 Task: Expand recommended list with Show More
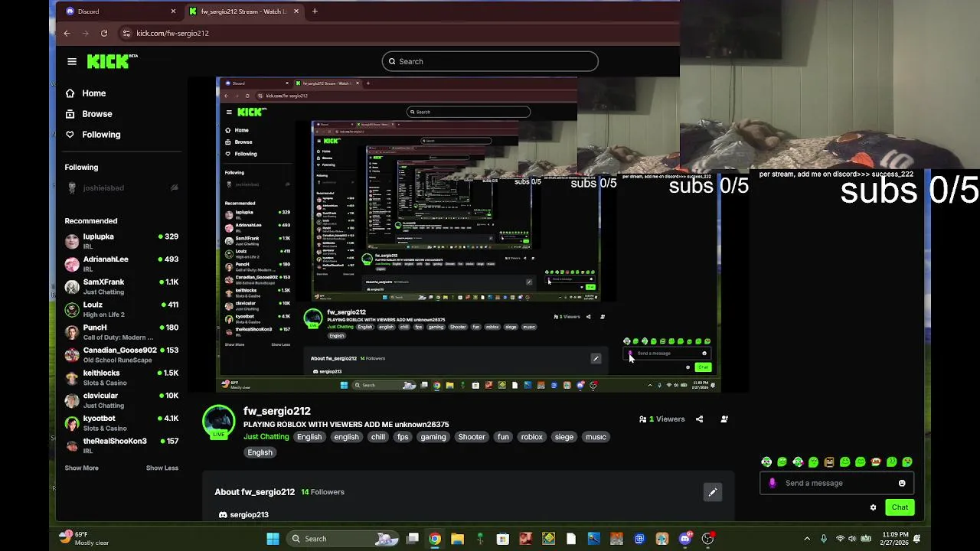[81, 468]
